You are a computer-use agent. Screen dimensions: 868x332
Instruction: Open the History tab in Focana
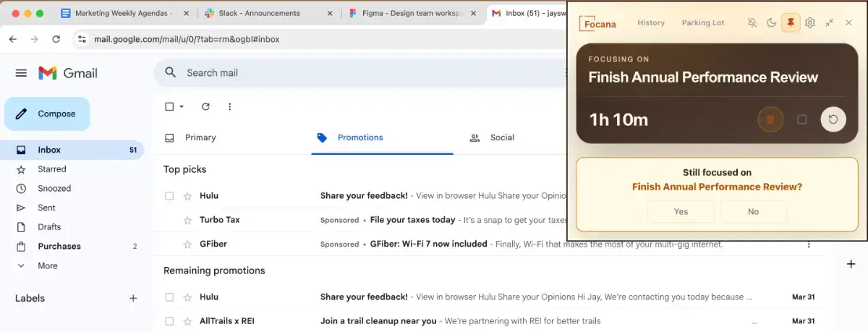pyautogui.click(x=650, y=23)
